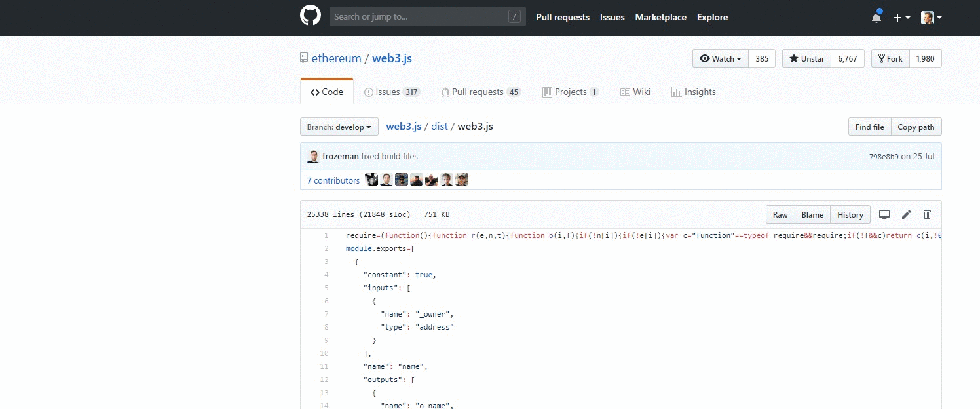This screenshot has width=980, height=409.
Task: Click the "type": "address" line
Action: (x=417, y=327)
